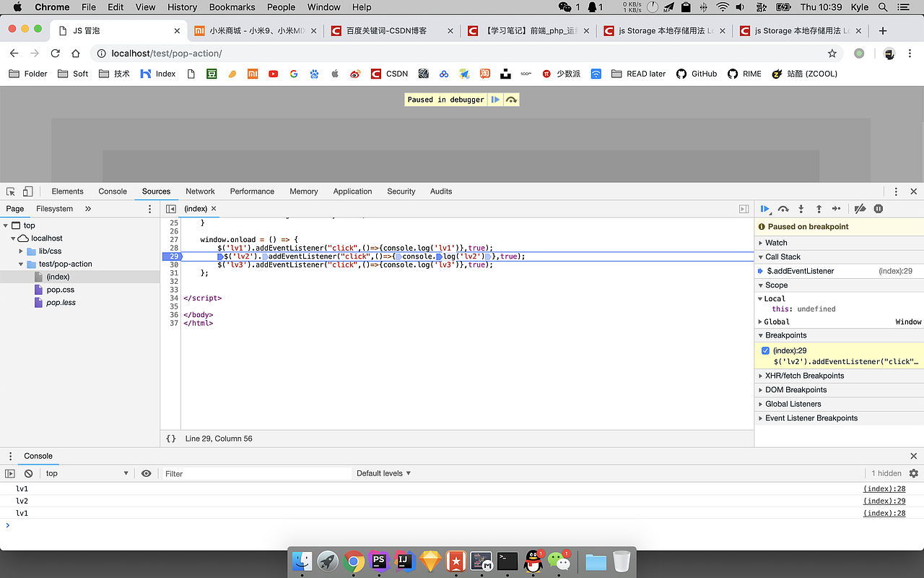Resume from the Paused in debugger overlay
The height and width of the screenshot is (578, 924).
[495, 100]
